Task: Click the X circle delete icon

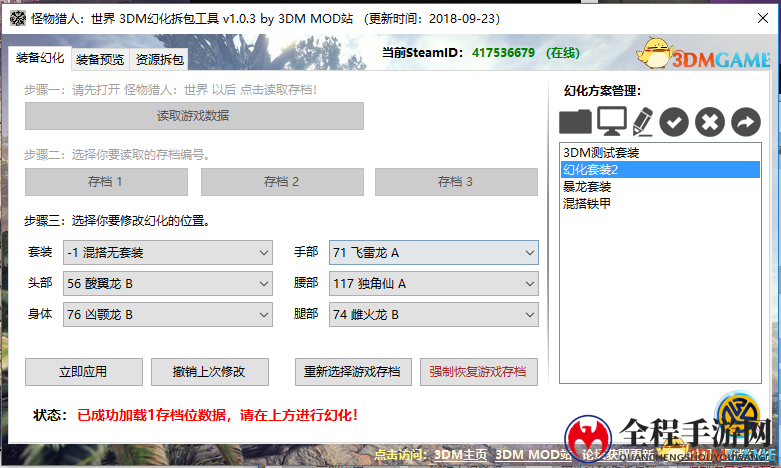Action: [710, 122]
